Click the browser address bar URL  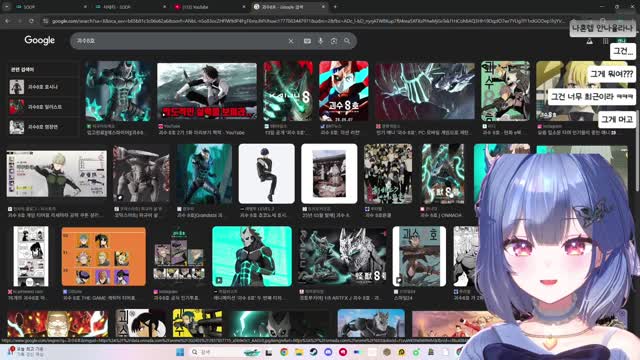pos(308,20)
